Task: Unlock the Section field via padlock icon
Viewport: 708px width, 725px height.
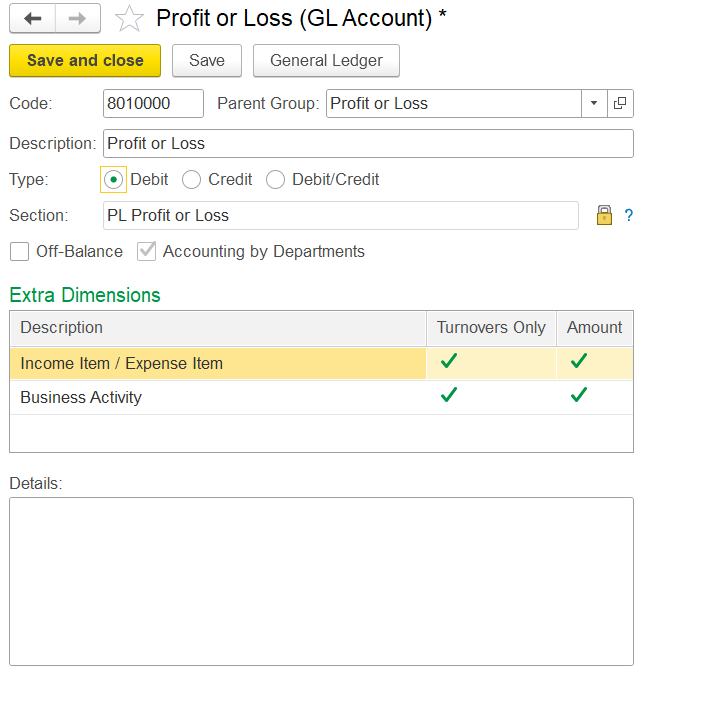Action: tap(604, 215)
